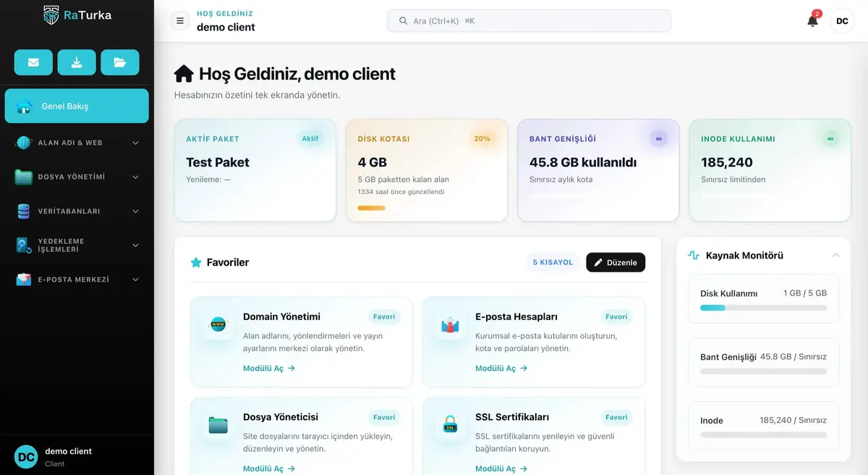Viewport: 868px width, 475px height.
Task: Click the Aktif status badge
Action: click(x=310, y=138)
